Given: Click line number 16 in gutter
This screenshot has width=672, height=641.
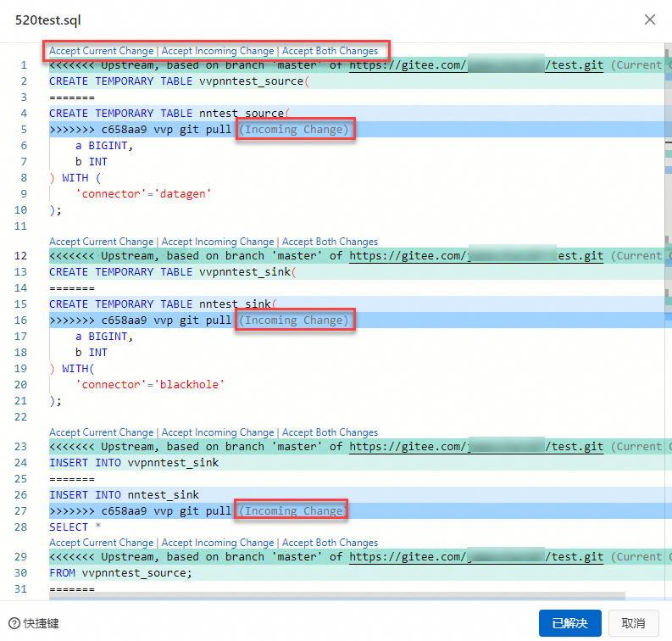Looking at the screenshot, I should [20, 320].
